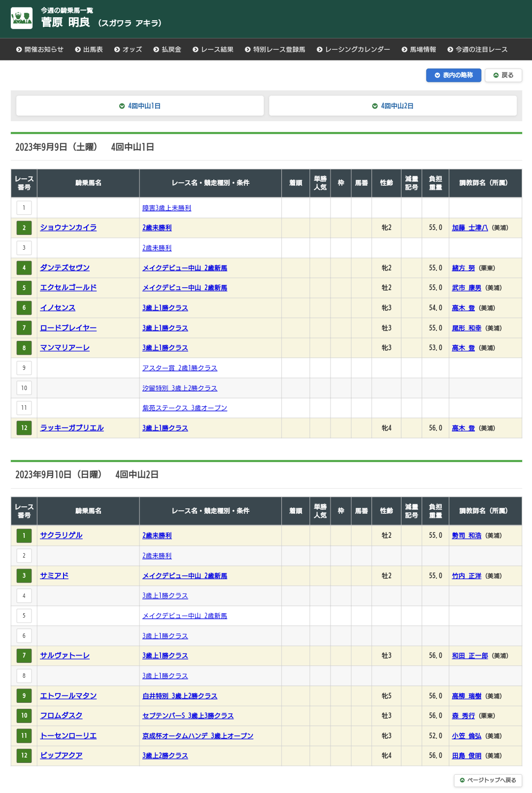532x793 pixels.
Task: Click race number 8 badge for マンマリアーレ
Action: [24, 348]
